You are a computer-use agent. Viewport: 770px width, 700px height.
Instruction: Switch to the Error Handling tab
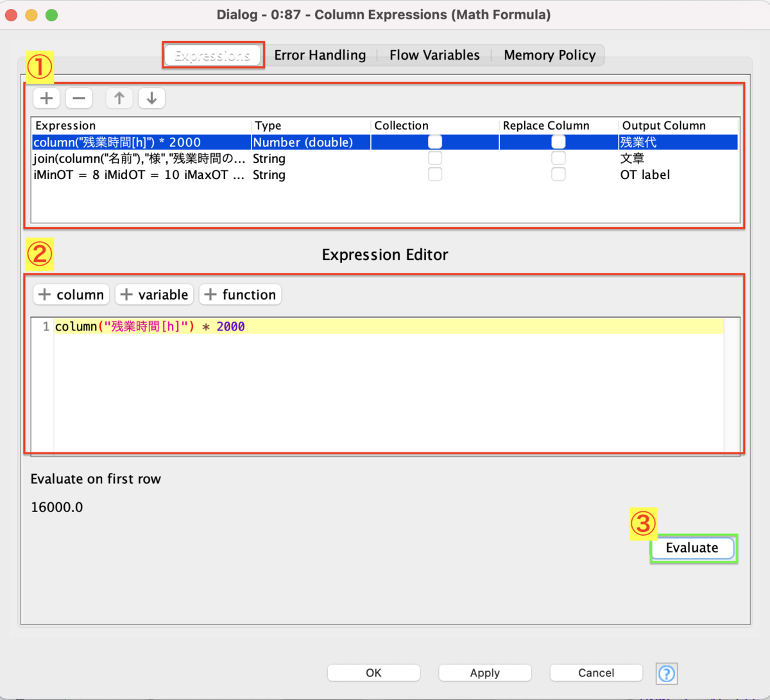pyautogui.click(x=320, y=55)
